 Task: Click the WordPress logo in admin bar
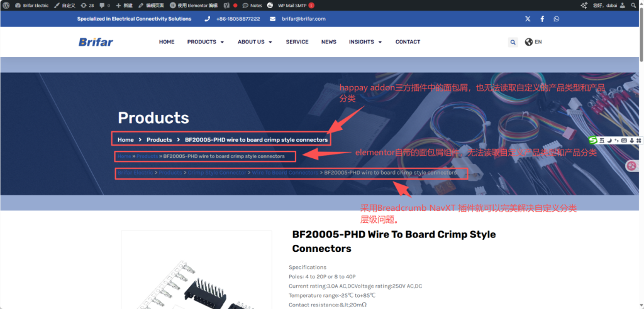(6, 5)
